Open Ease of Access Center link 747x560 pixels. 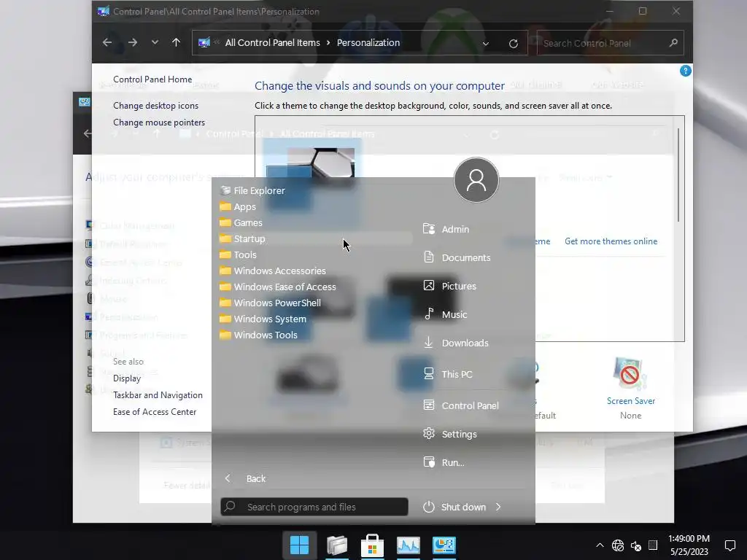(155, 412)
